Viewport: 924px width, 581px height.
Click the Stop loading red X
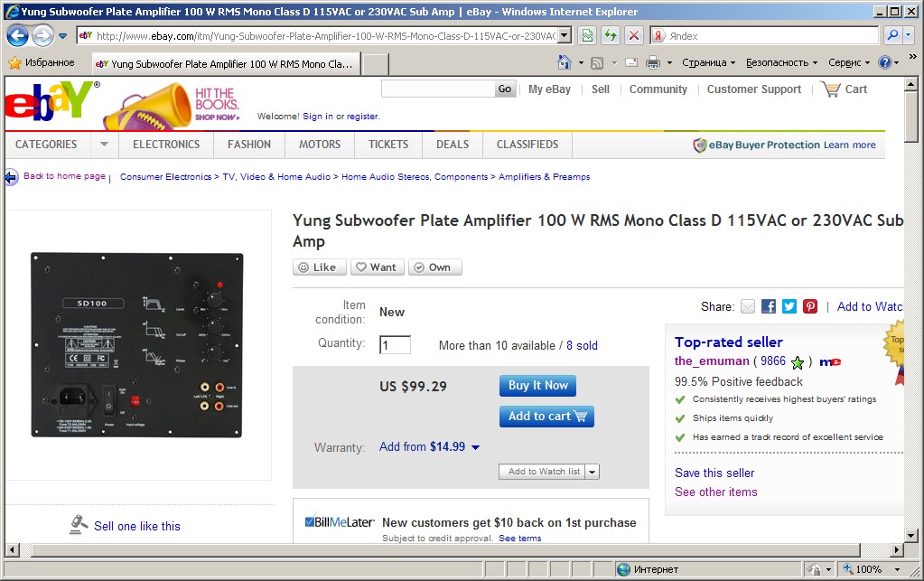click(633, 35)
